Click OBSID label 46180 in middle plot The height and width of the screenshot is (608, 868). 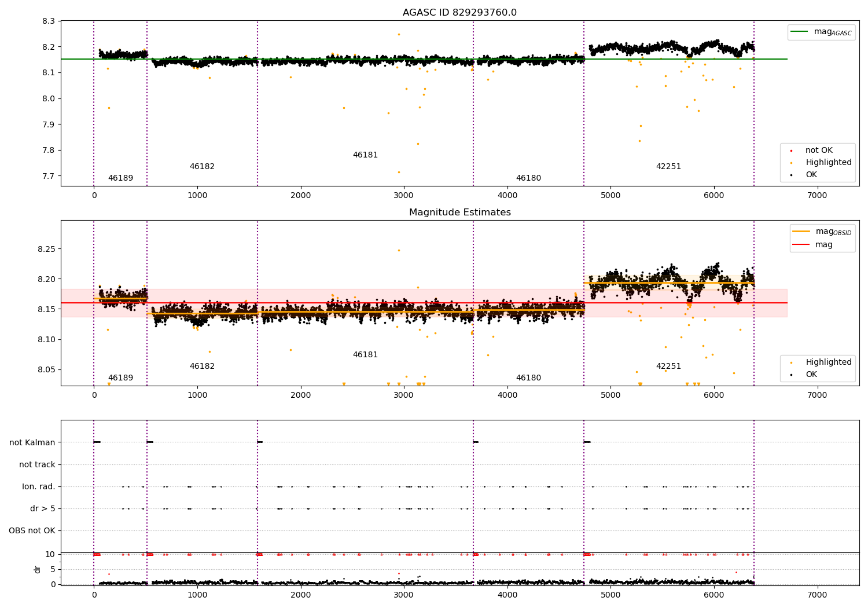528,378
